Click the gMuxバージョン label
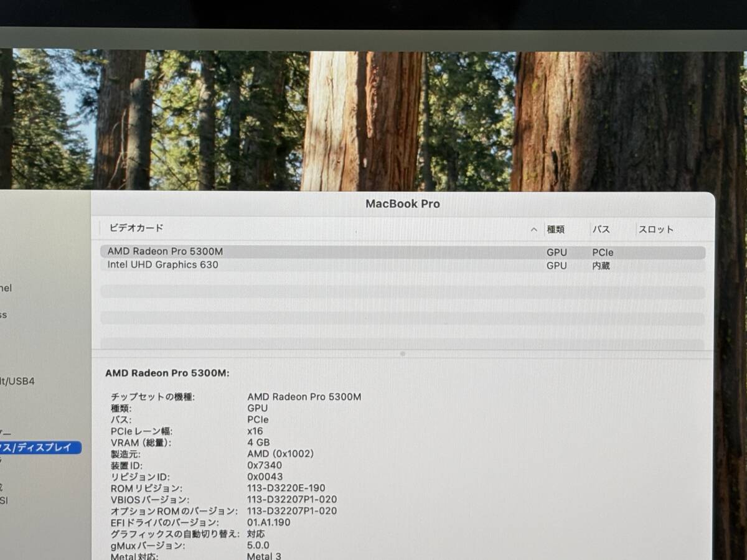Image resolution: width=747 pixels, height=560 pixels. [x=148, y=546]
